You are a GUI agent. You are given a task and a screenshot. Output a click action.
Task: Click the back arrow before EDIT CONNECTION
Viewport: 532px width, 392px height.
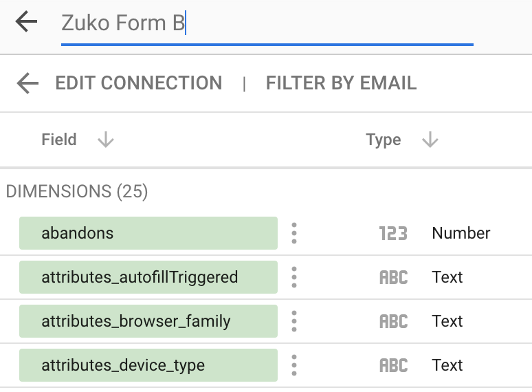point(27,83)
